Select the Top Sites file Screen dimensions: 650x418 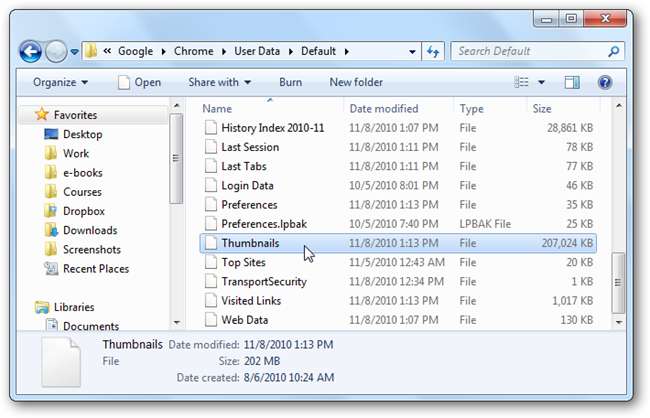point(398,262)
